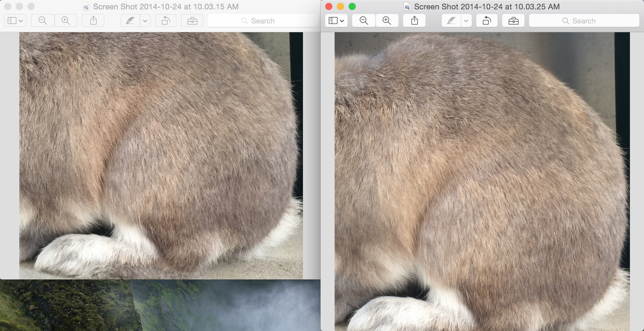The width and height of the screenshot is (644, 331).
Task: Click Share button in the 10.03.15 AM window
Action: click(93, 21)
